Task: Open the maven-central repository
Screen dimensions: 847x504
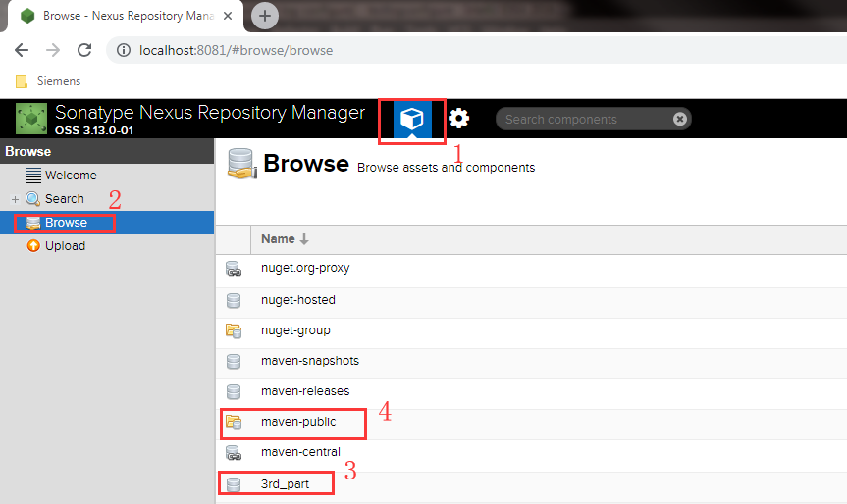Action: 300,452
